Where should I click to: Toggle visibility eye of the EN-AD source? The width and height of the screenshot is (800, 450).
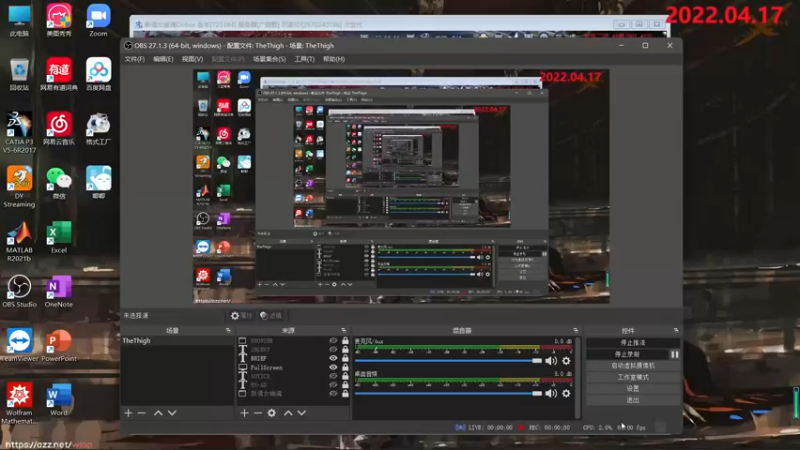333,385
